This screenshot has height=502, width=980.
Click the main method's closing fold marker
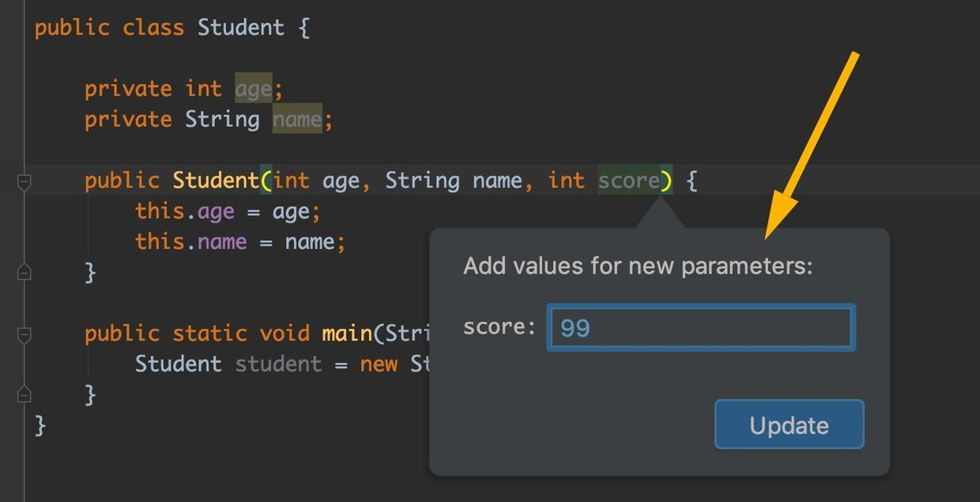[24, 394]
